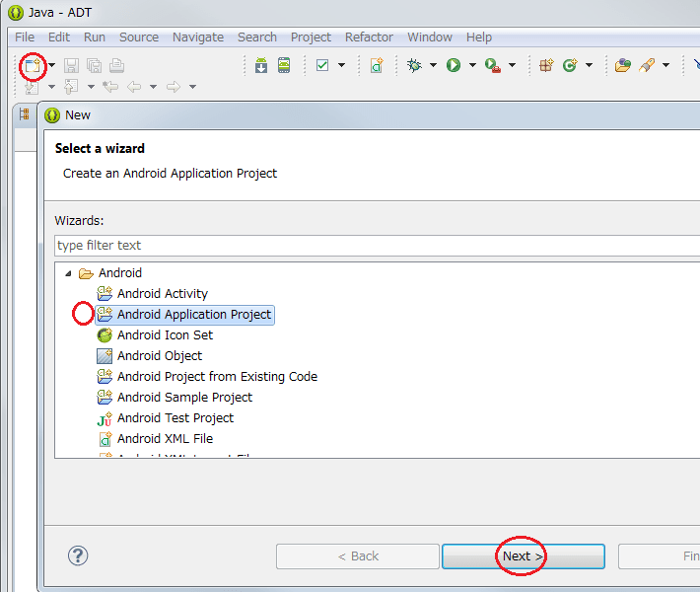This screenshot has width=700, height=592.
Task: Click the wizard filter text field
Action: [x=378, y=246]
